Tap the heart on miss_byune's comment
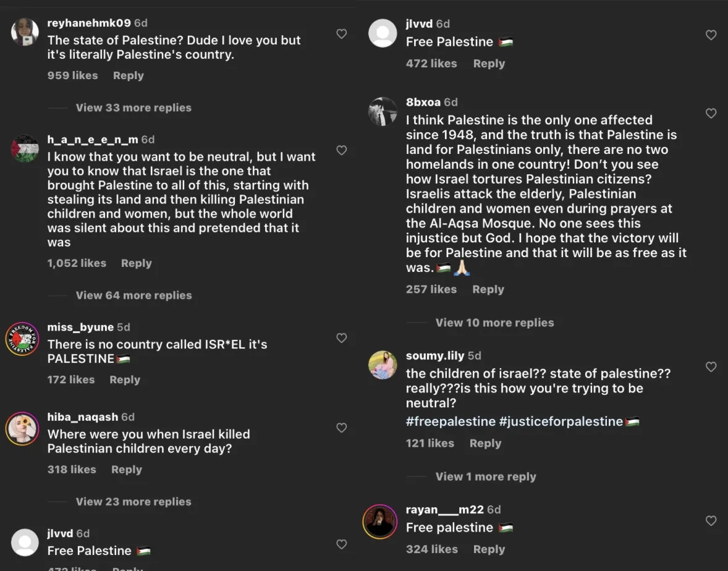The height and width of the screenshot is (571, 728). click(341, 337)
